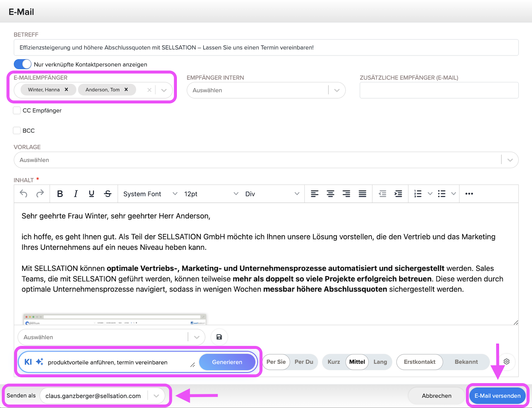
Task: Expand bullet list style options
Action: (454, 194)
